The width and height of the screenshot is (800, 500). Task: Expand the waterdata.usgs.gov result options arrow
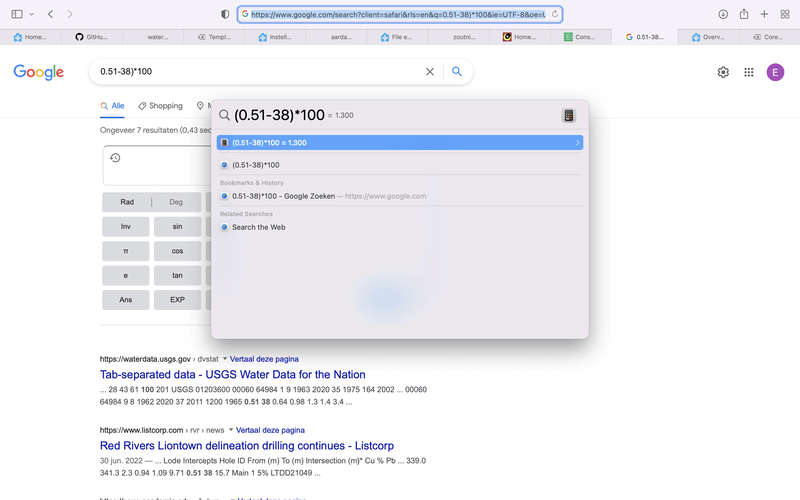tap(224, 359)
